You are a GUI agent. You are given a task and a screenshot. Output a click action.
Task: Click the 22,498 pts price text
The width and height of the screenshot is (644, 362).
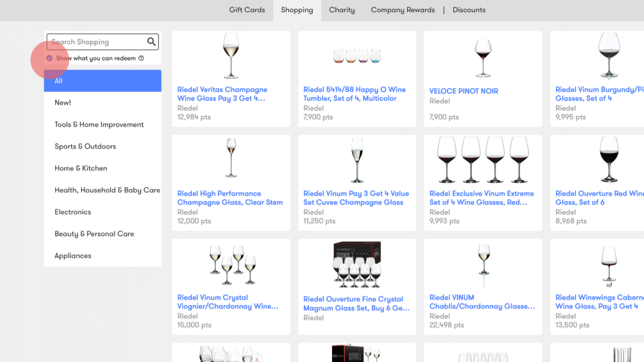click(x=447, y=325)
